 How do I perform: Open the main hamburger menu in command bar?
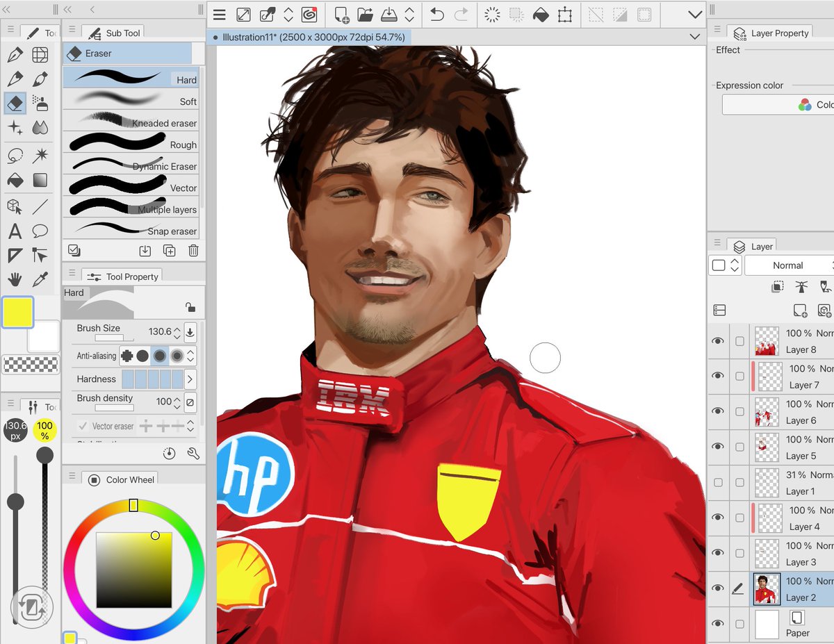[x=220, y=15]
